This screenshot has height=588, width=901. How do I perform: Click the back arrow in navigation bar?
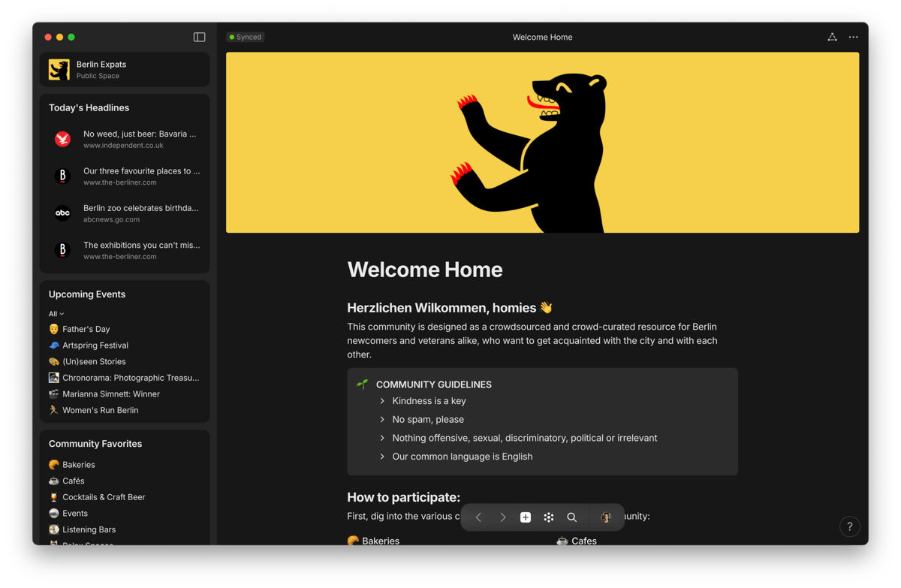478,517
